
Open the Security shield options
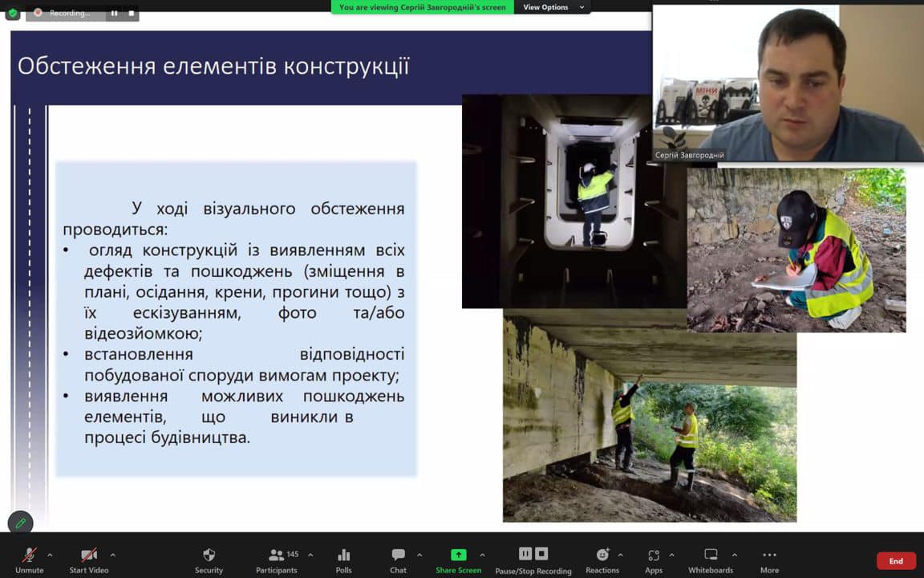coord(209,560)
